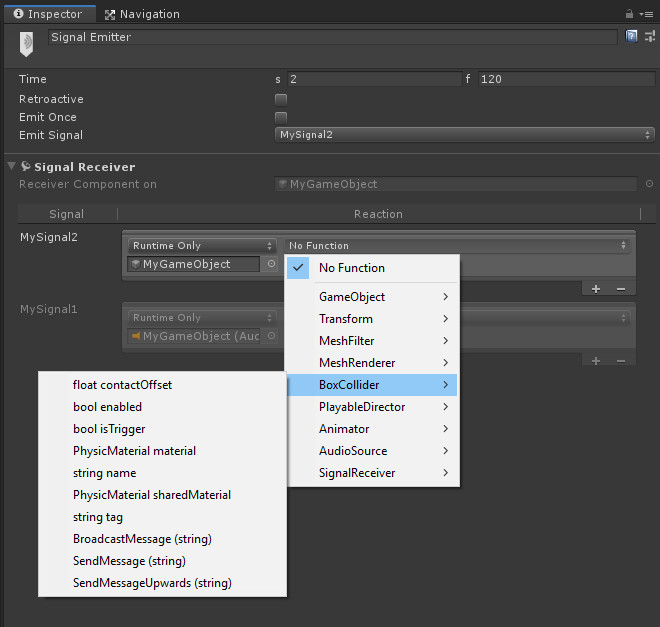Click the Signal Receiver component icon

coord(26,166)
